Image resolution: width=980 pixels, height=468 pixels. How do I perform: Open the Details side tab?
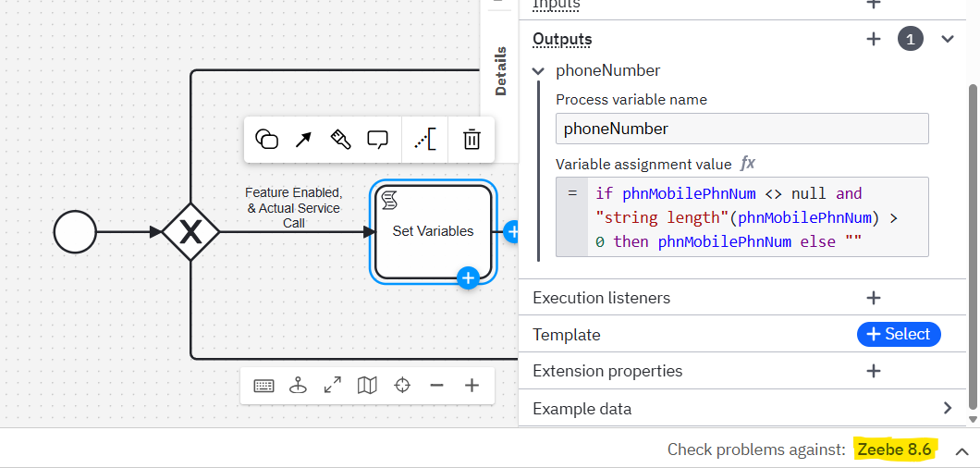coord(500,70)
